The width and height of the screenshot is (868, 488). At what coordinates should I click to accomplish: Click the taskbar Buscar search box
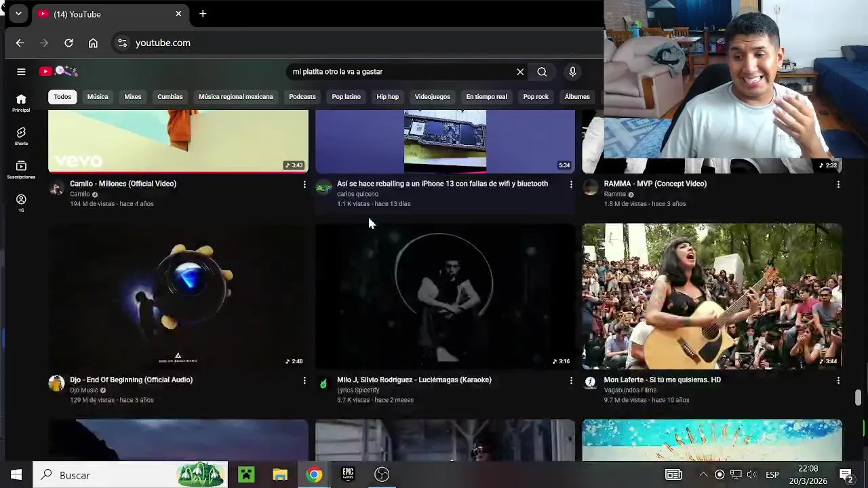pyautogui.click(x=131, y=474)
